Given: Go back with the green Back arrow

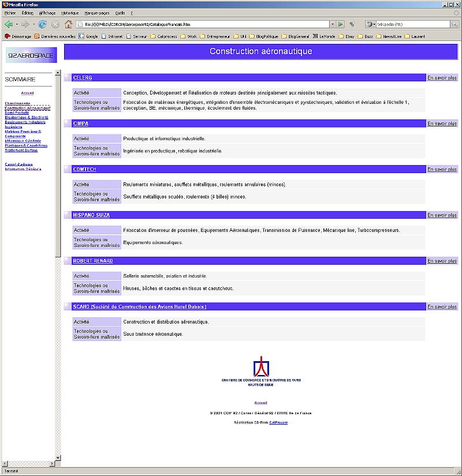Looking at the screenshot, I should (x=9, y=24).
